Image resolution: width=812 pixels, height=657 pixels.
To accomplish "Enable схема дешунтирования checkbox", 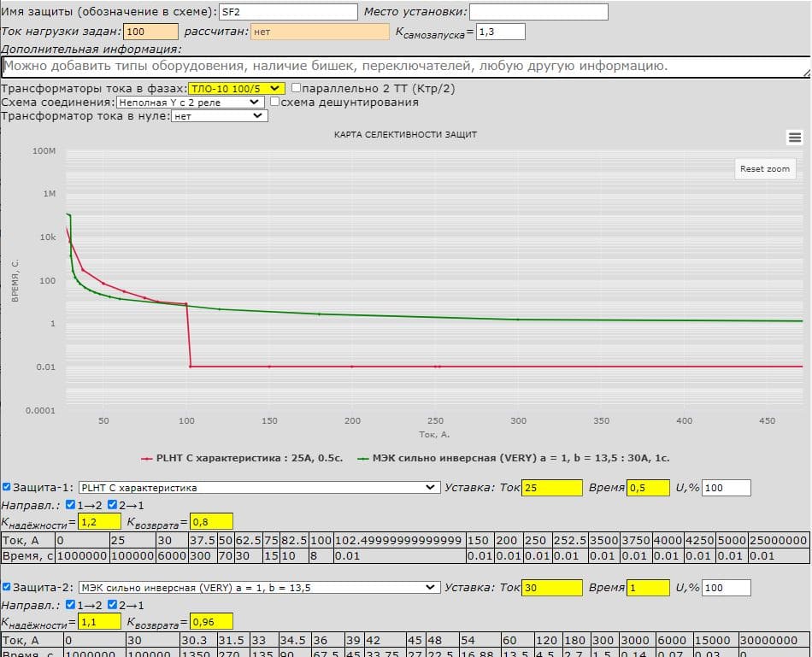I will coord(275,102).
